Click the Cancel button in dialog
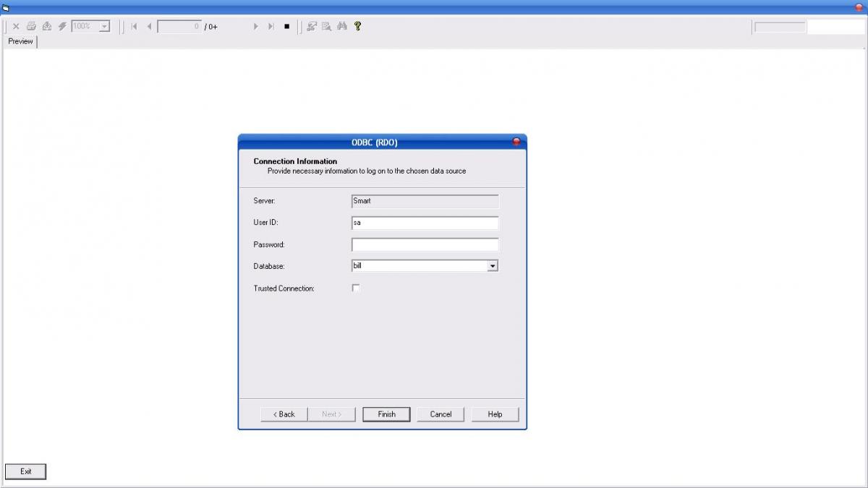Viewport: 868px width, 488px height. [x=441, y=414]
